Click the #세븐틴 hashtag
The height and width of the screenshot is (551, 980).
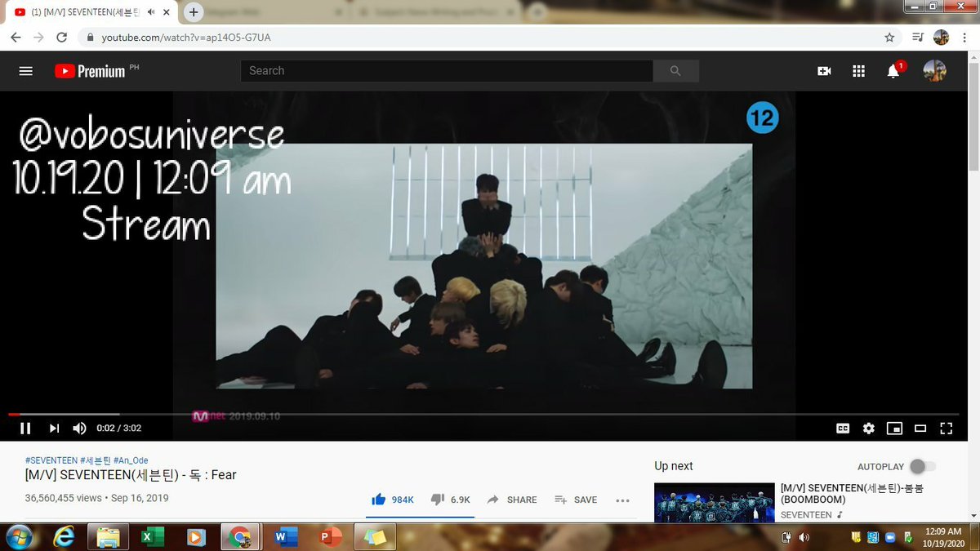click(x=96, y=460)
